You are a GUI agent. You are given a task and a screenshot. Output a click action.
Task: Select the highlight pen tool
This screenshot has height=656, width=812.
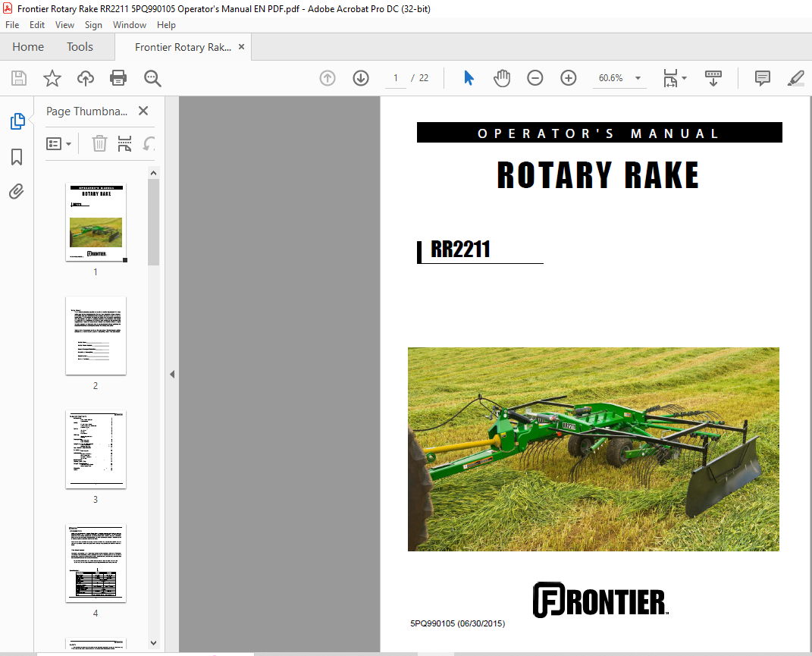(x=795, y=78)
